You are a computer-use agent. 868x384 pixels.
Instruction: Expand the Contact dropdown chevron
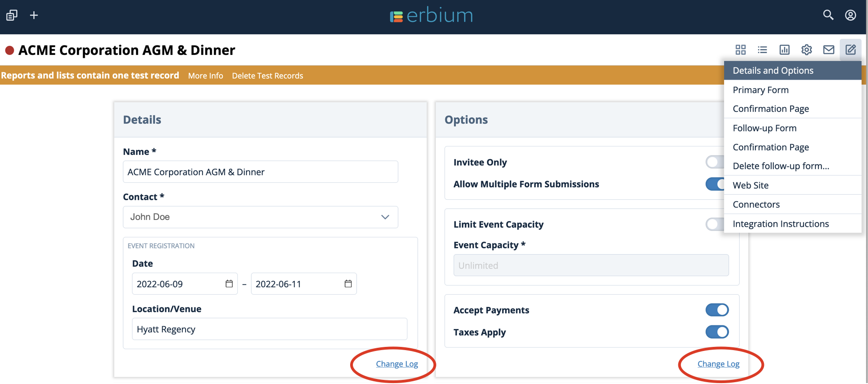(x=385, y=217)
